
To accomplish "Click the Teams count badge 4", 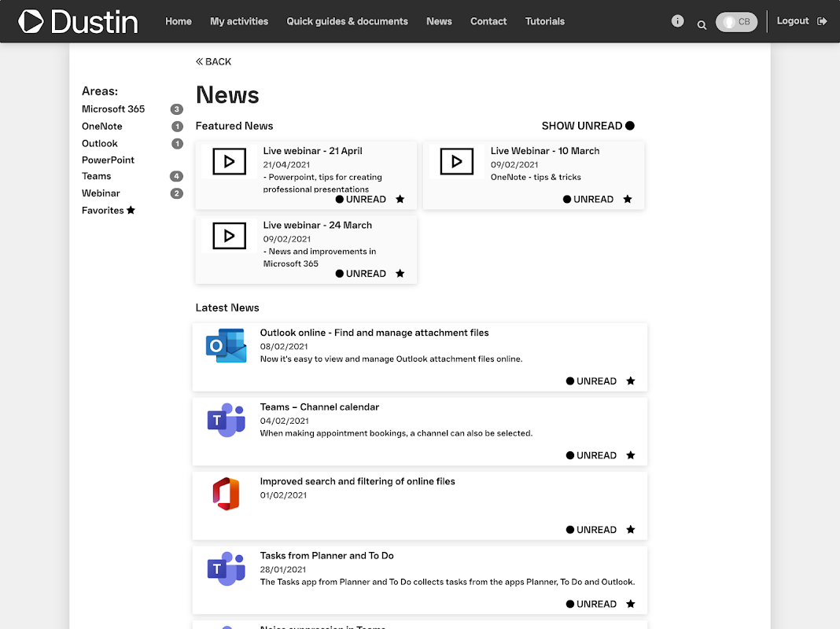I will click(176, 176).
